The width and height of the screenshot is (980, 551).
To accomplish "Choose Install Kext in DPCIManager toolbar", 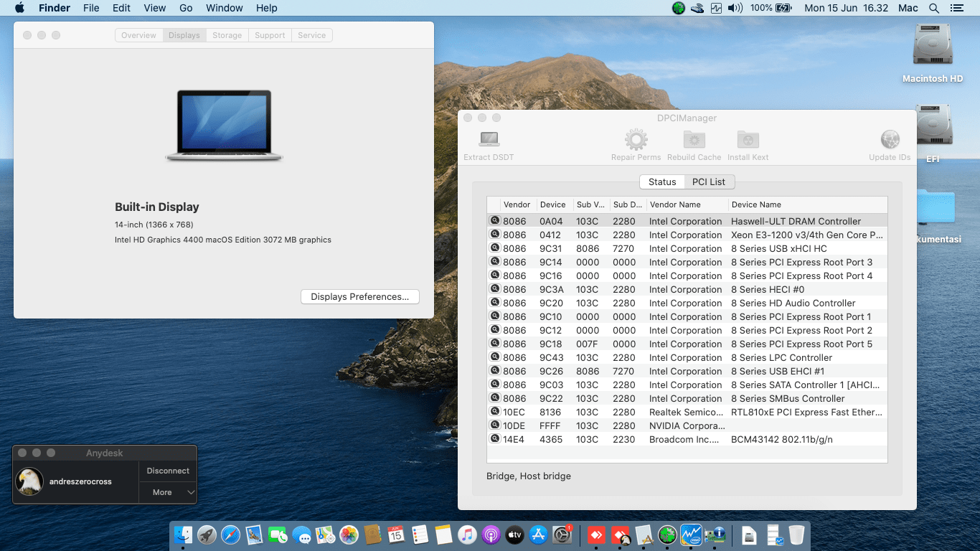I will tap(748, 146).
